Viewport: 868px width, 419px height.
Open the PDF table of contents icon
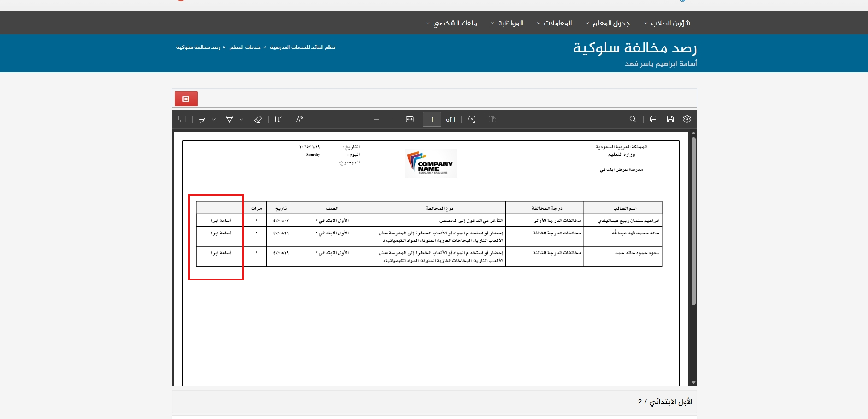point(182,119)
